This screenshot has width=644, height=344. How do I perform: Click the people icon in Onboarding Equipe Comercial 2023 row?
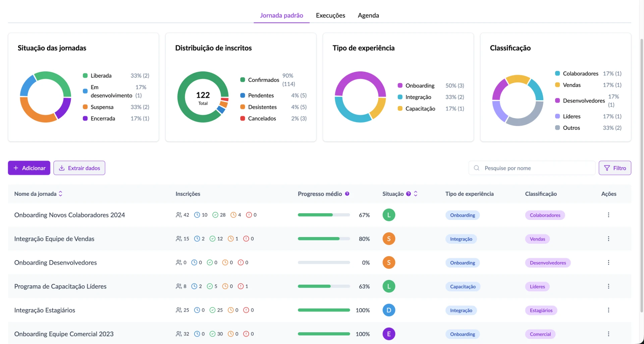[179, 334]
